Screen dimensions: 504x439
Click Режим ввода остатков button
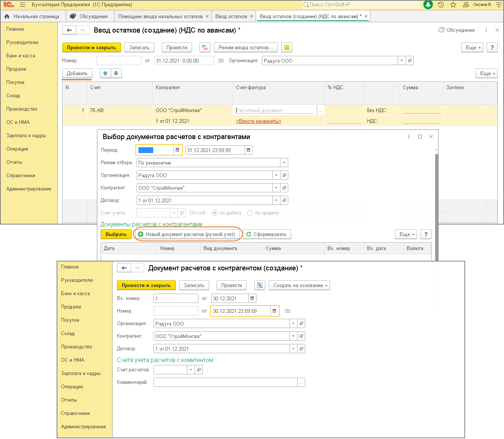246,47
